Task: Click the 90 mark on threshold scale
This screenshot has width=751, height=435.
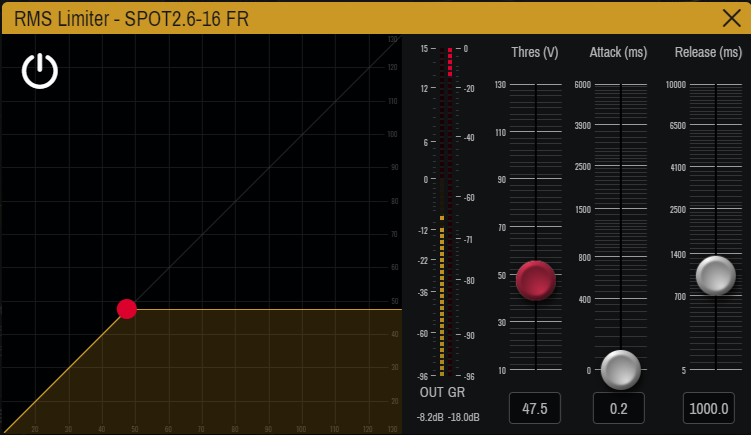Action: [x=501, y=180]
